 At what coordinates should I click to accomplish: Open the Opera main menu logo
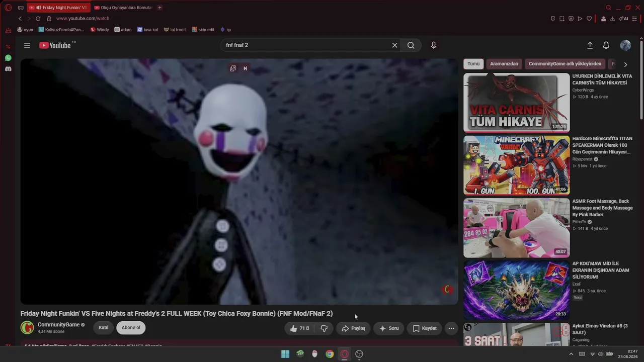[8, 8]
